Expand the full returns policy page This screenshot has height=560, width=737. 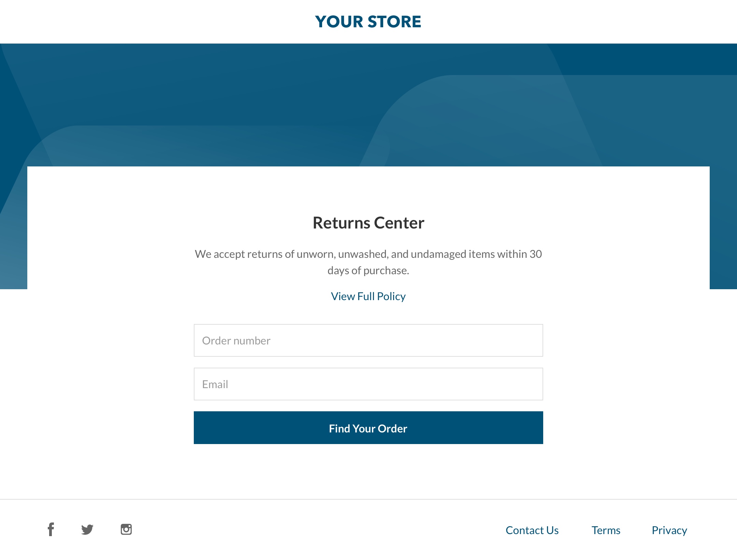pos(368,296)
